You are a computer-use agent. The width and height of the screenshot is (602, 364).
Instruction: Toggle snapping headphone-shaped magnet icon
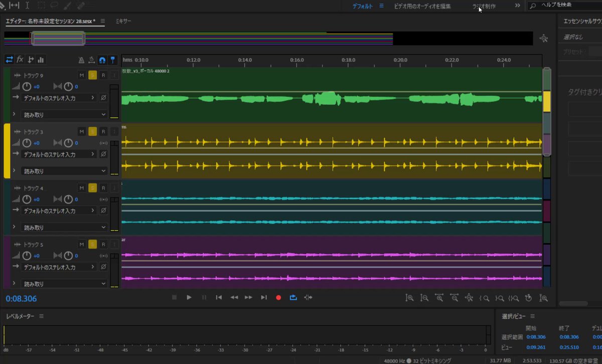pos(102,60)
